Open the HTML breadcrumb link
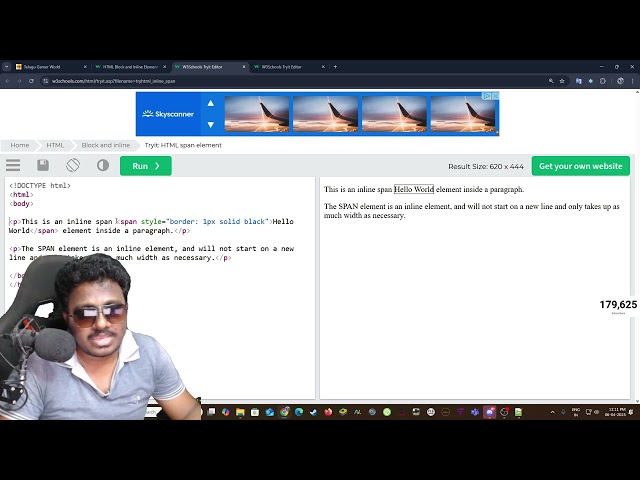Image resolution: width=640 pixels, height=480 pixels. click(x=55, y=145)
